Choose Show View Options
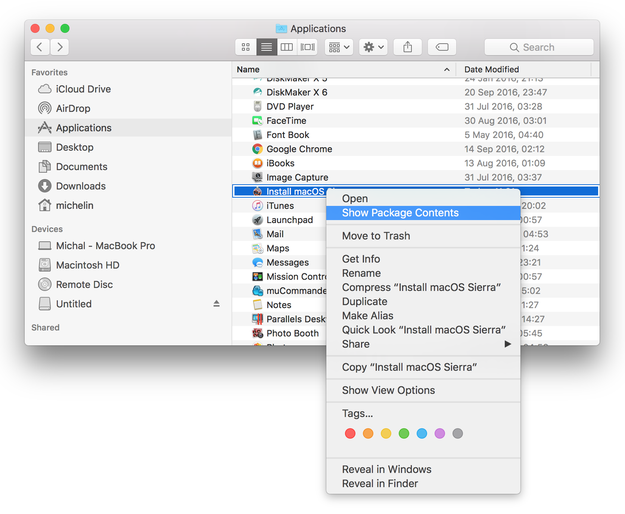Viewport: 625px width, 514px height. tap(423, 390)
